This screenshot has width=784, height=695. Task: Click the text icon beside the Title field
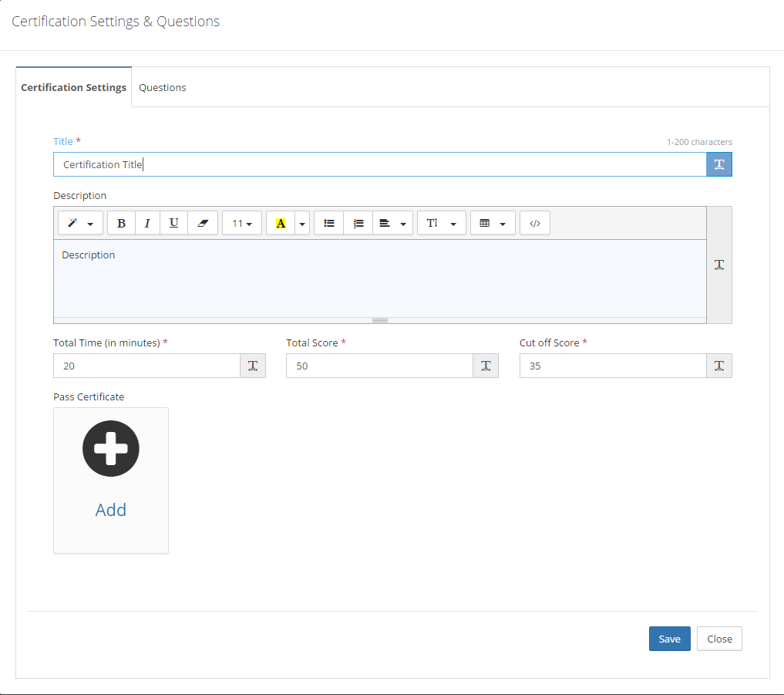(x=718, y=164)
